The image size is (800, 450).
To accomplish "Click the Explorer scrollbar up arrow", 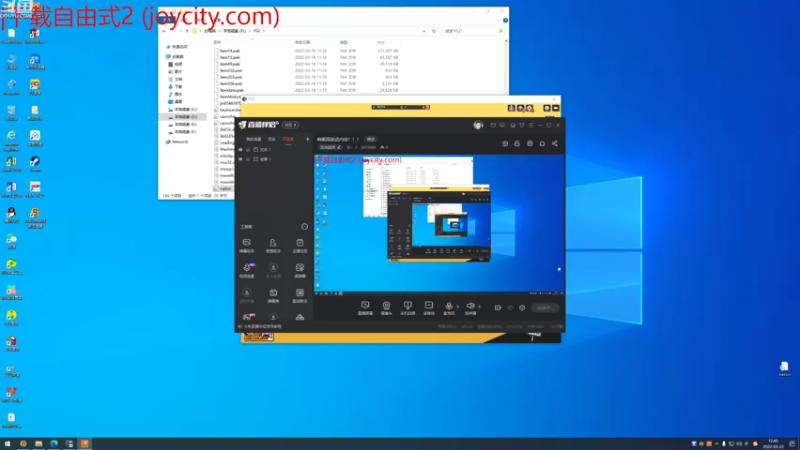I will tap(506, 41).
